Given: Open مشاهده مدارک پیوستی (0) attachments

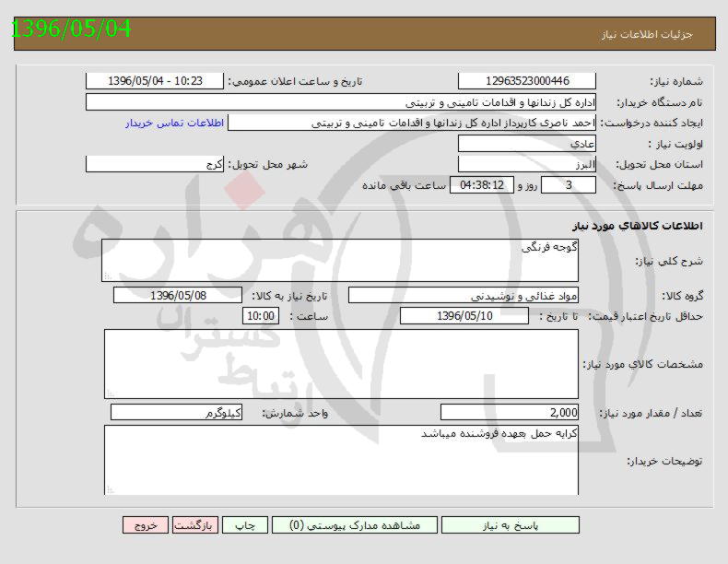Looking at the screenshot, I should [355, 524].
